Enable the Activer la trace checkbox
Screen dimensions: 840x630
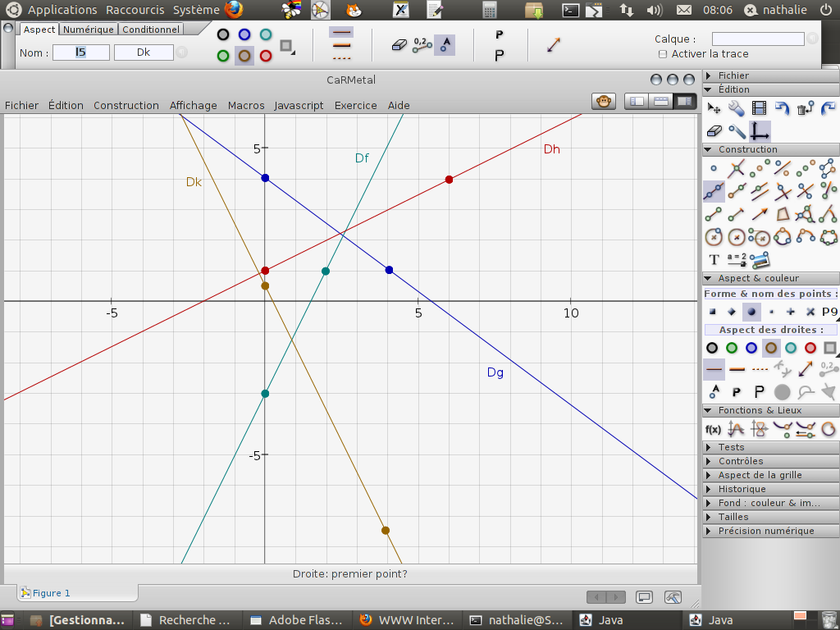(x=663, y=54)
